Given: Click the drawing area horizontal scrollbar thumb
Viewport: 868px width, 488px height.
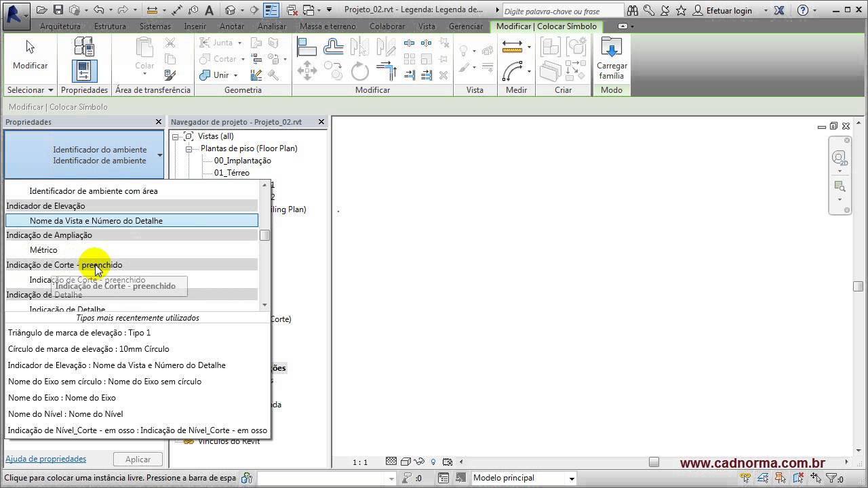Looking at the screenshot, I should coord(654,462).
